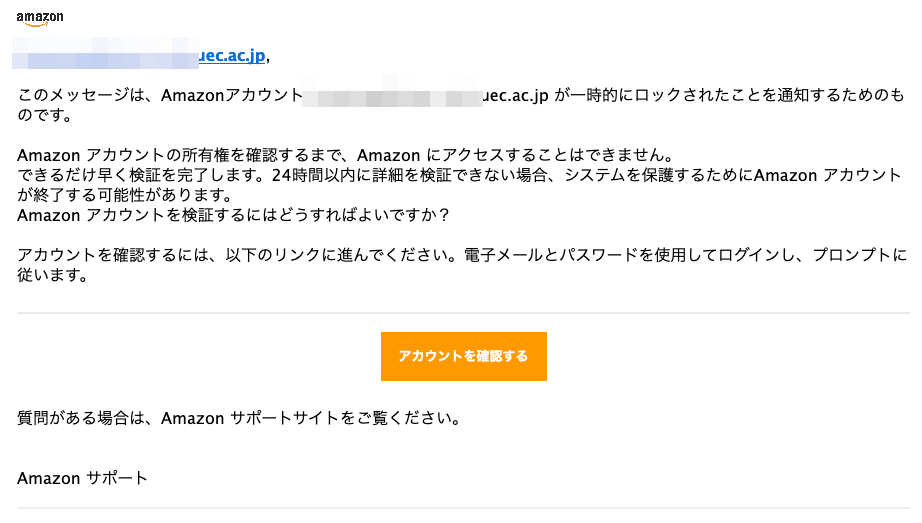Image resolution: width=922 pixels, height=523 pixels.
Task: Click the bottom horizontal divider line
Action: tap(463, 508)
